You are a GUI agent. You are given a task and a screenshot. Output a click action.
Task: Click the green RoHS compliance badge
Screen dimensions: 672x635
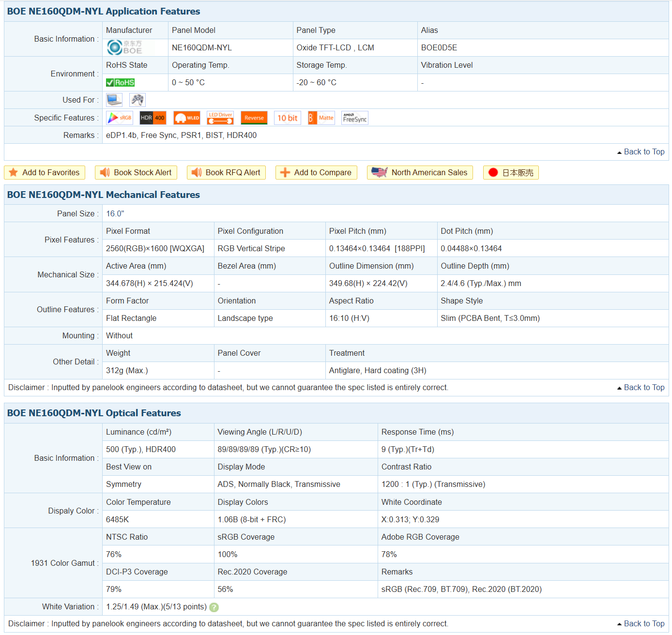pyautogui.click(x=120, y=83)
